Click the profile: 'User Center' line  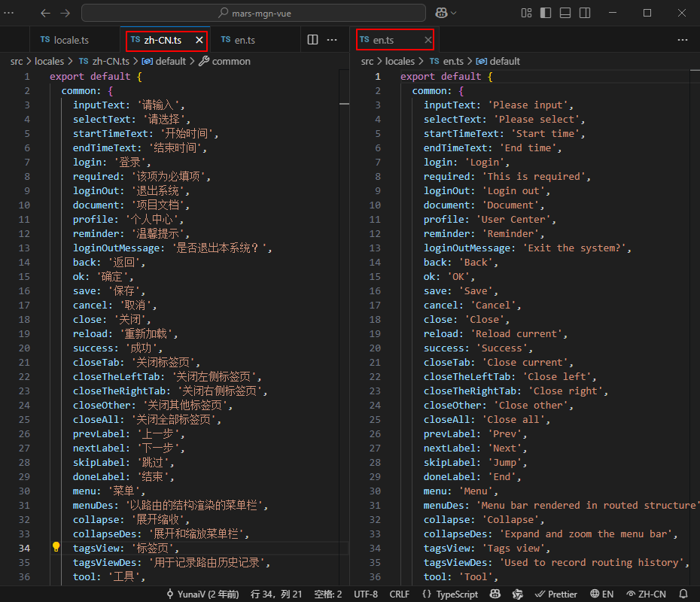[490, 219]
